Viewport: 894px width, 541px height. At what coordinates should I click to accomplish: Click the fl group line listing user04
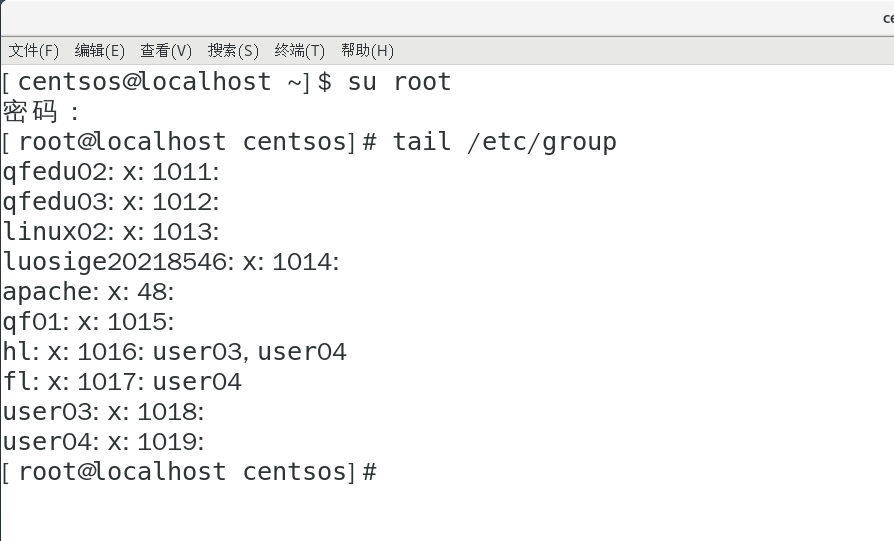coord(122,382)
